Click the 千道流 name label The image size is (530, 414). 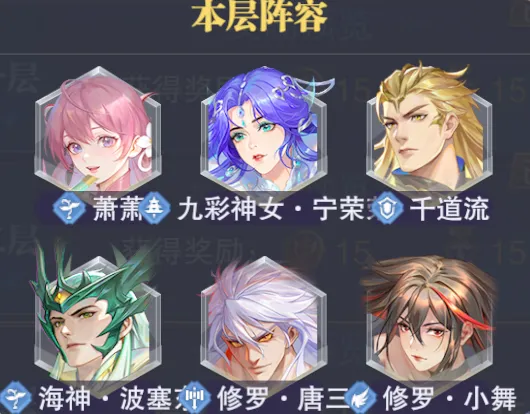450,209
